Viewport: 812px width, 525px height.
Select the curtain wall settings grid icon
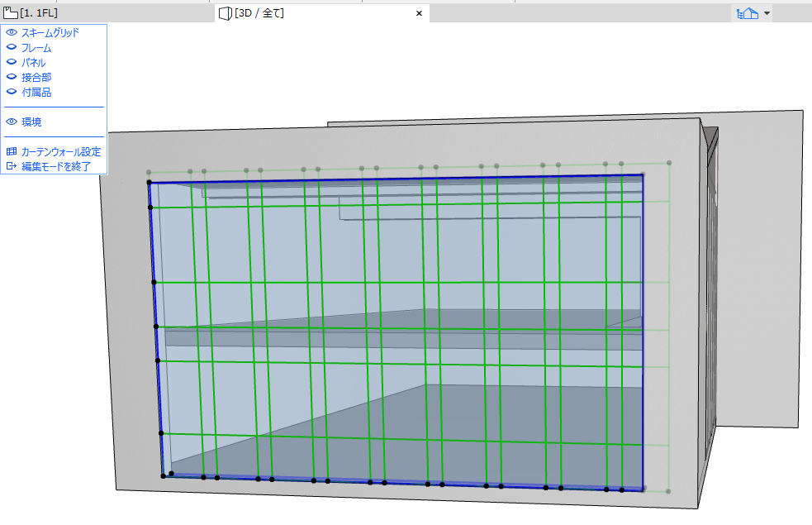pyautogui.click(x=12, y=151)
